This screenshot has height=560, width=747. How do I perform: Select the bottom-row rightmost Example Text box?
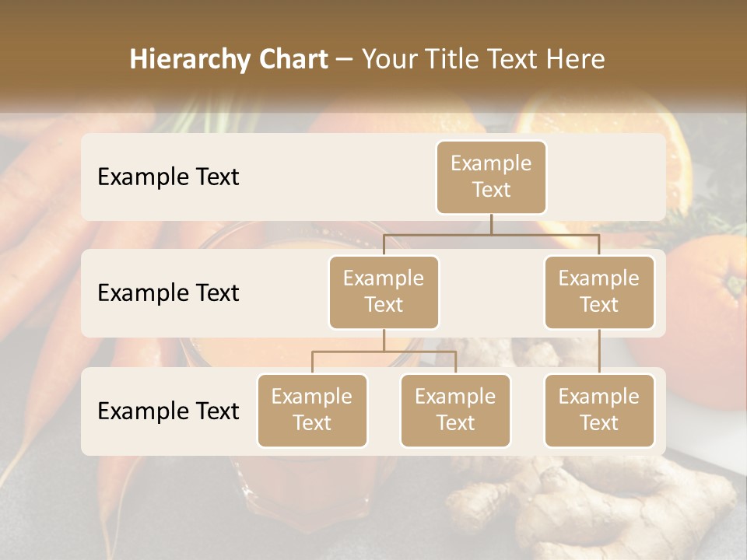(599, 410)
